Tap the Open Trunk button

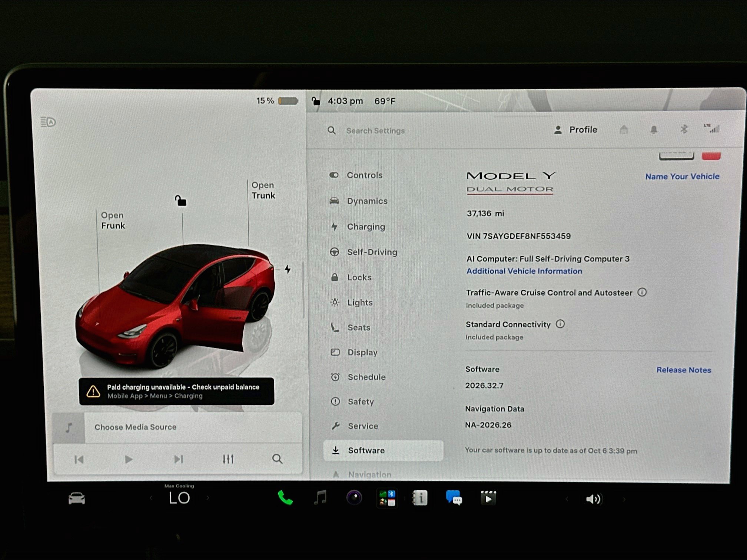click(263, 190)
